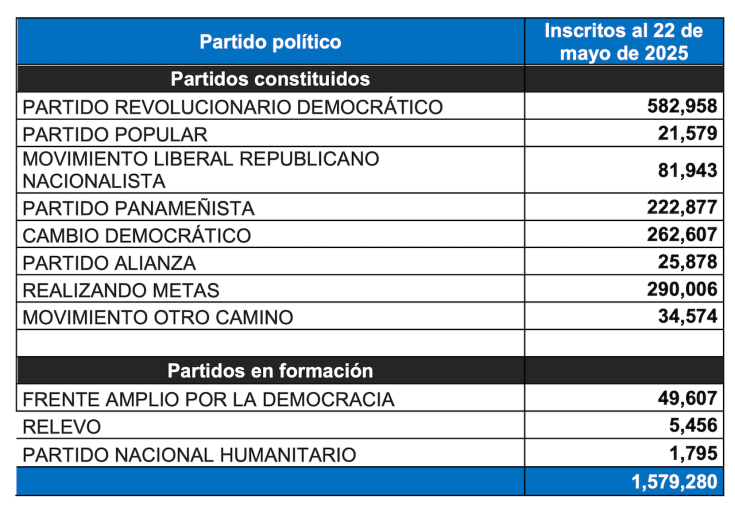
Task: Click the 81,943 value
Action: tap(688, 171)
